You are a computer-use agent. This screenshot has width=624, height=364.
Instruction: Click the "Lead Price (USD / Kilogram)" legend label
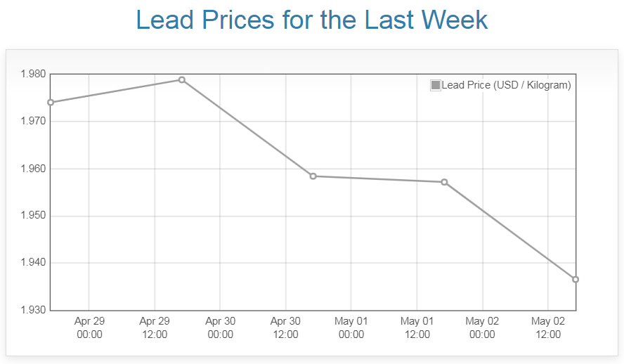click(x=506, y=85)
